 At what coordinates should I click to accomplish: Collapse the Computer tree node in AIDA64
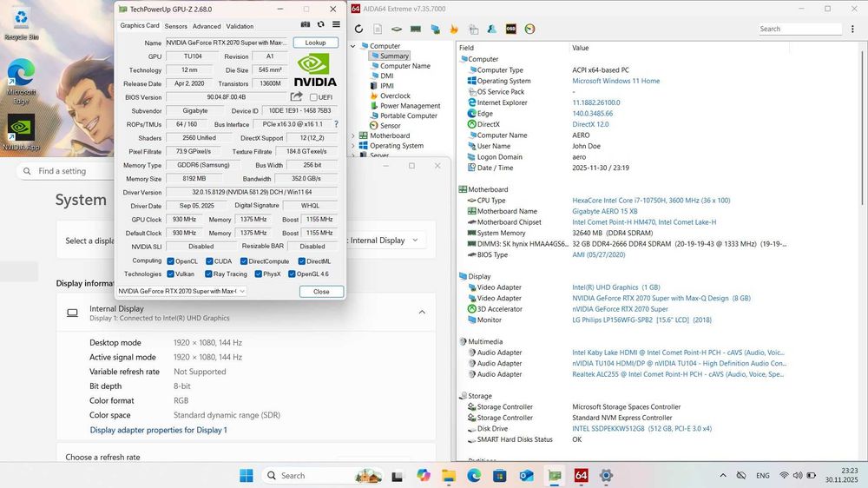[353, 46]
